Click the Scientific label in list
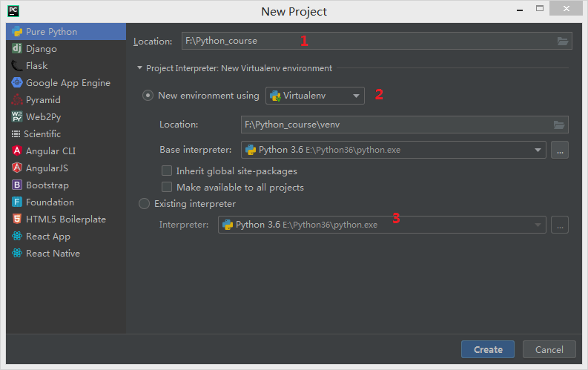The image size is (588, 370). (x=42, y=133)
